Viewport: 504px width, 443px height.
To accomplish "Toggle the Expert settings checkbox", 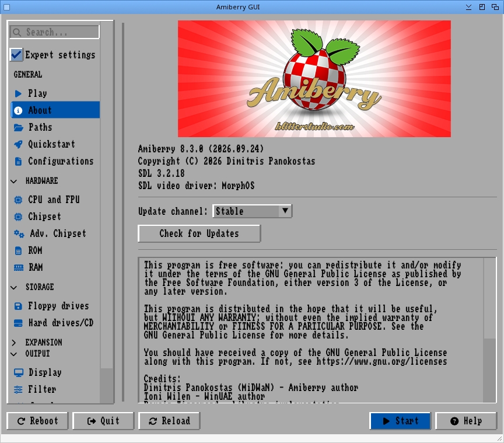I will (x=16, y=55).
